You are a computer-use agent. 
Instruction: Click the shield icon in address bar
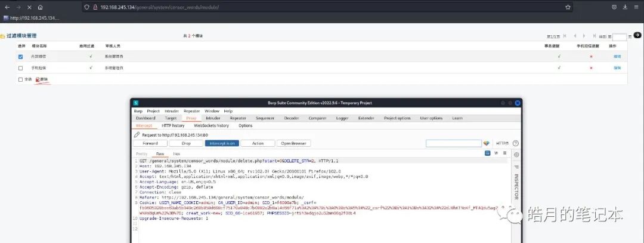pyautogui.click(x=86, y=7)
